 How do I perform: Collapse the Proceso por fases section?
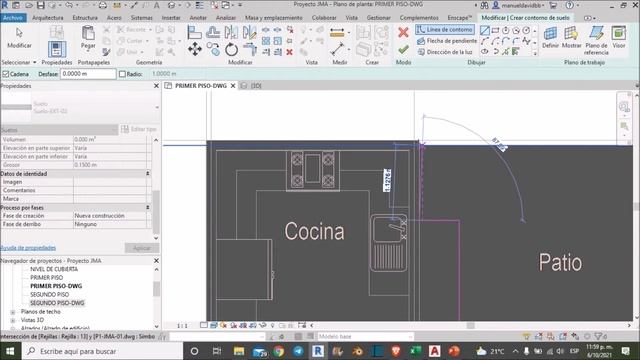(148, 207)
